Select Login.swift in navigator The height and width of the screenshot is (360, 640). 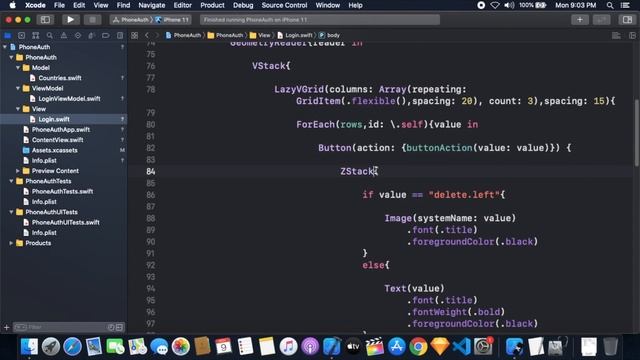54,119
